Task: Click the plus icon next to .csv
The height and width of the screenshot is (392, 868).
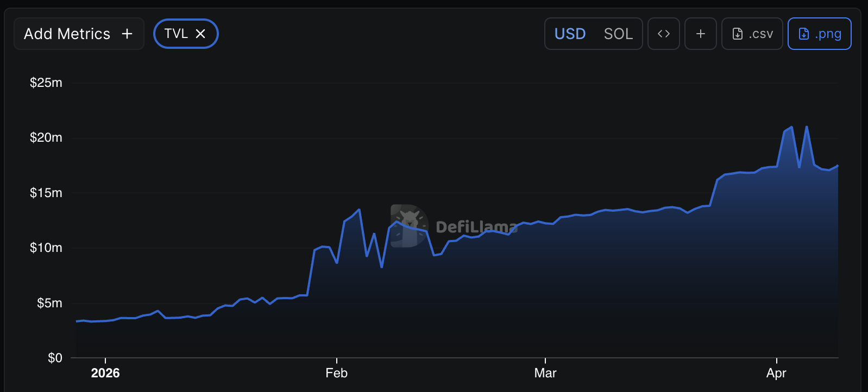Action: pyautogui.click(x=701, y=34)
